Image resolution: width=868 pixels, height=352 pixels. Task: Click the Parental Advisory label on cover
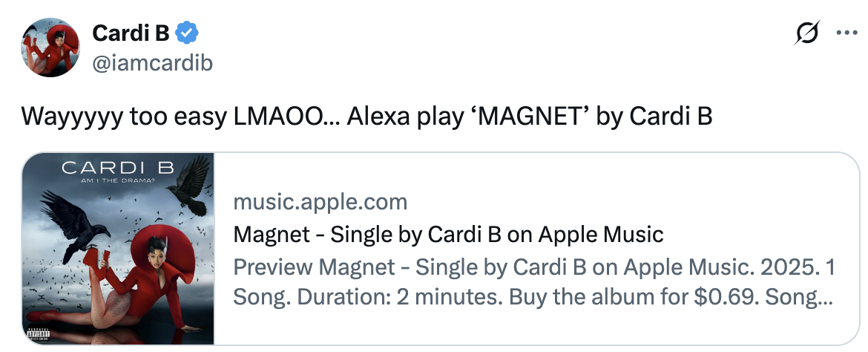pos(37,333)
